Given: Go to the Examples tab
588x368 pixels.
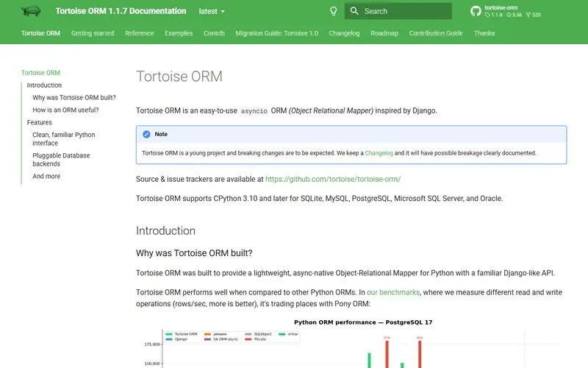Looking at the screenshot, I should click(179, 33).
